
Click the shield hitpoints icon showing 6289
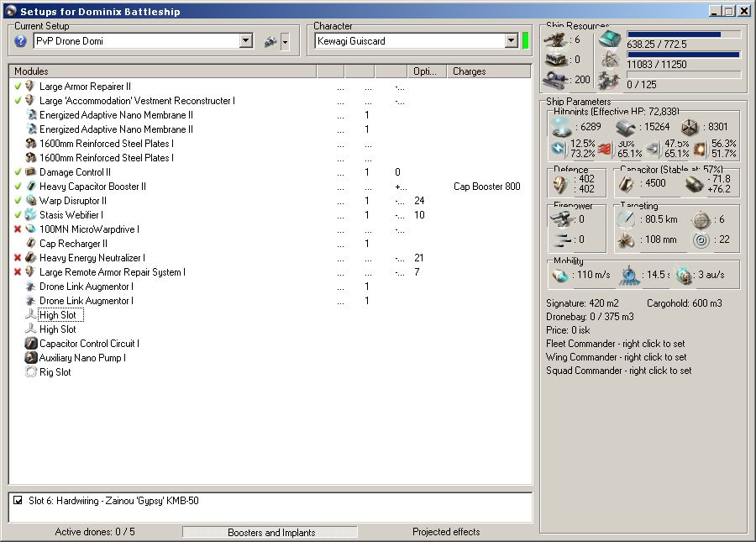pyautogui.click(x=561, y=127)
